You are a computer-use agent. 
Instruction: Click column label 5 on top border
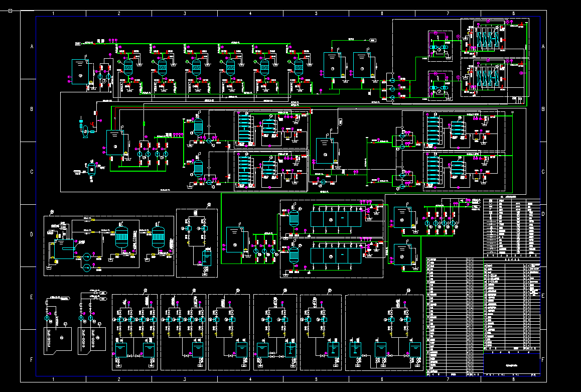click(x=316, y=14)
